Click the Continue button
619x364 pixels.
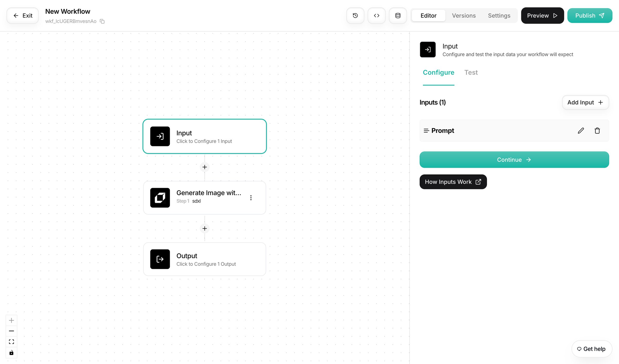pos(514,160)
